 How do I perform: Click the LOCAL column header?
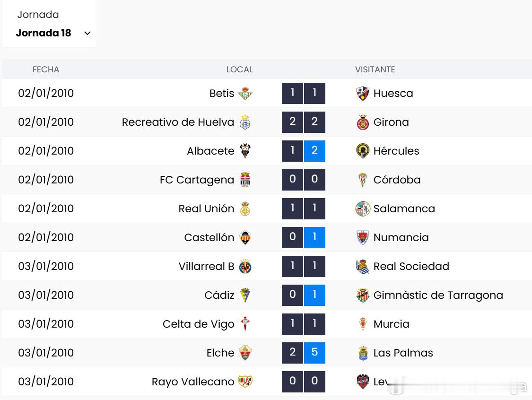(239, 70)
